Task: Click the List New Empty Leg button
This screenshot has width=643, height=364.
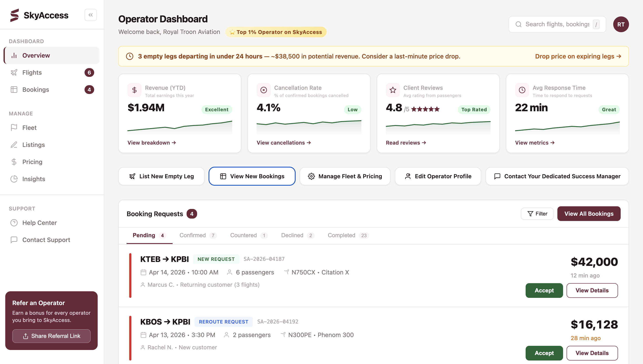Action: (x=161, y=176)
